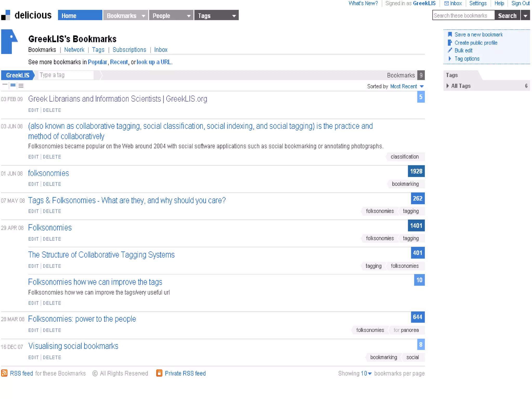The image size is (532, 399).
Task: Click the Inbox envelope icon in header
Action: pyautogui.click(x=447, y=3)
